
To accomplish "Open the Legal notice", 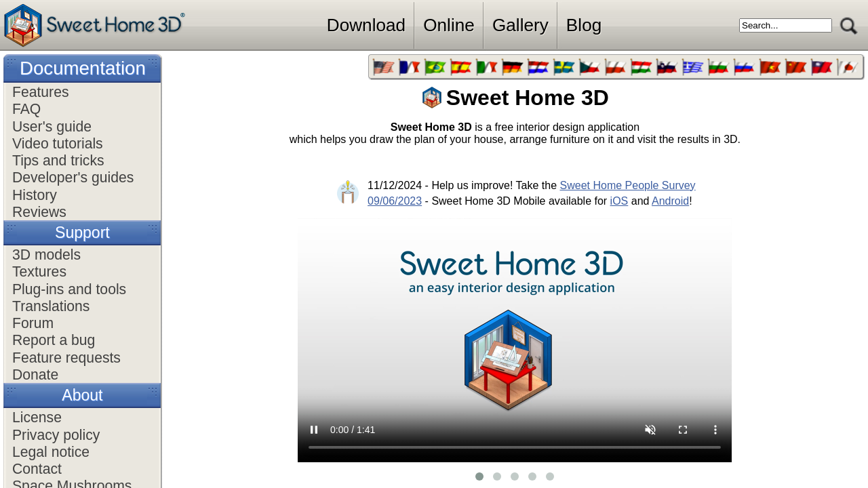I will pyautogui.click(x=51, y=452).
